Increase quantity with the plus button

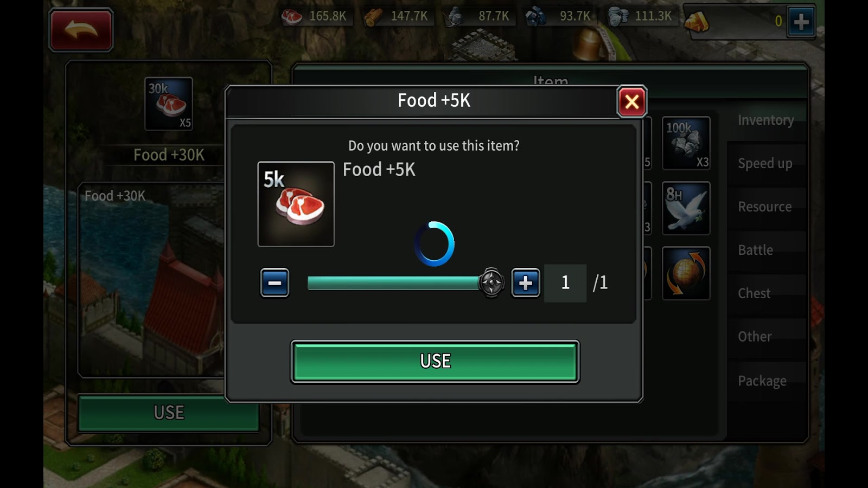(x=526, y=282)
